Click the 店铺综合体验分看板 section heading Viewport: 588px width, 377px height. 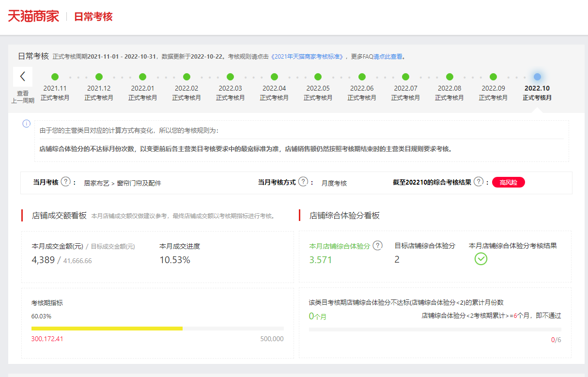[344, 215]
